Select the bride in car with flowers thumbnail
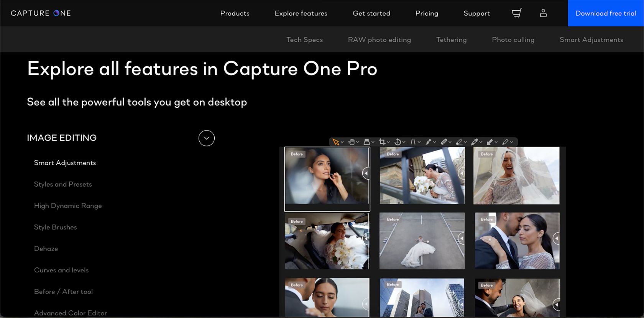This screenshot has width=644, height=318. pyautogui.click(x=327, y=241)
